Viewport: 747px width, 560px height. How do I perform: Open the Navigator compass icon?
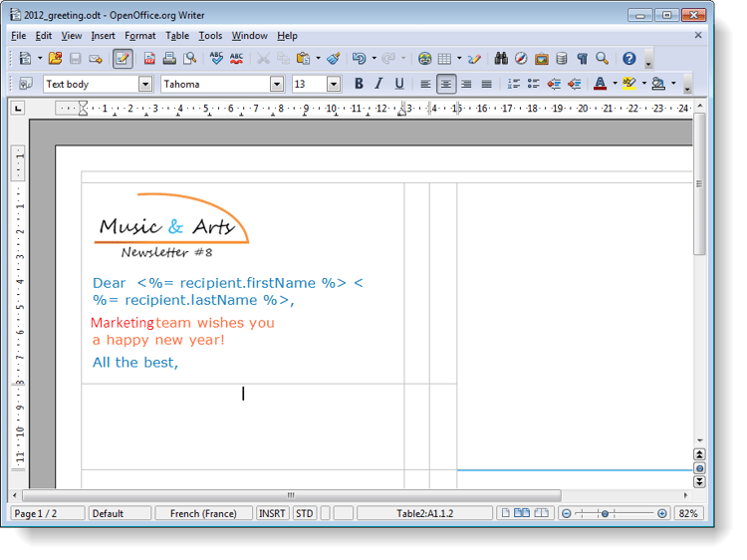[x=521, y=59]
